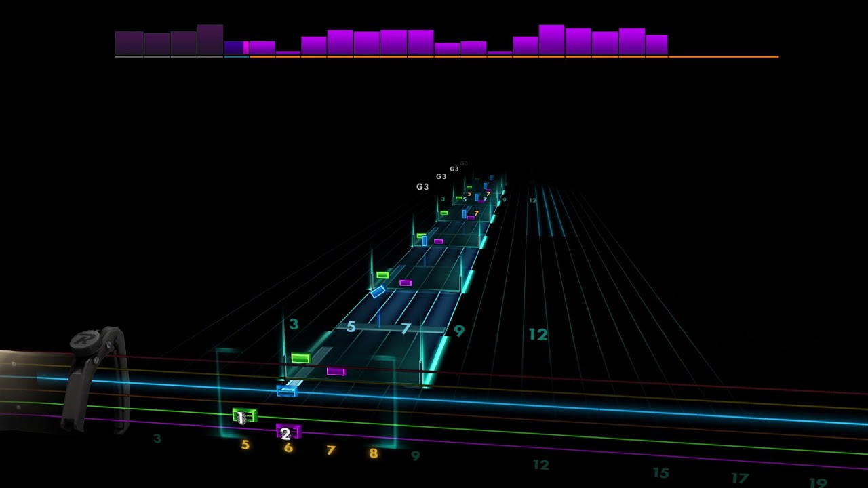This screenshot has width=868, height=488.
Task: Click the fret number 9 on the note highway
Action: coord(459,331)
